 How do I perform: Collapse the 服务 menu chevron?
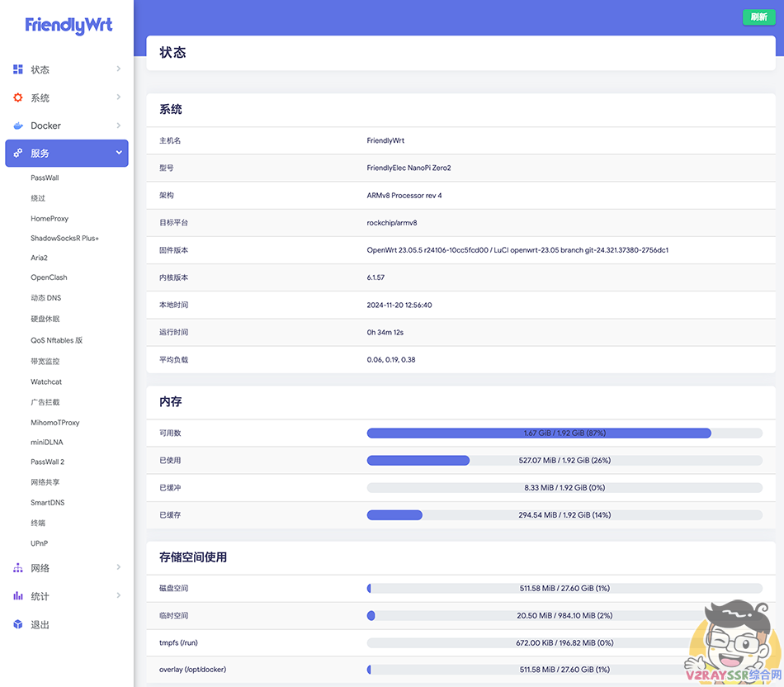pos(119,153)
